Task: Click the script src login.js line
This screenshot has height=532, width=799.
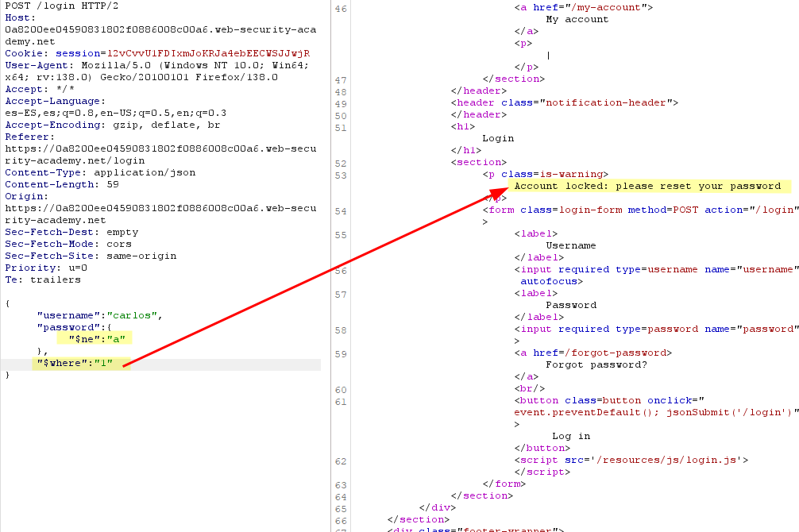Action: point(631,461)
